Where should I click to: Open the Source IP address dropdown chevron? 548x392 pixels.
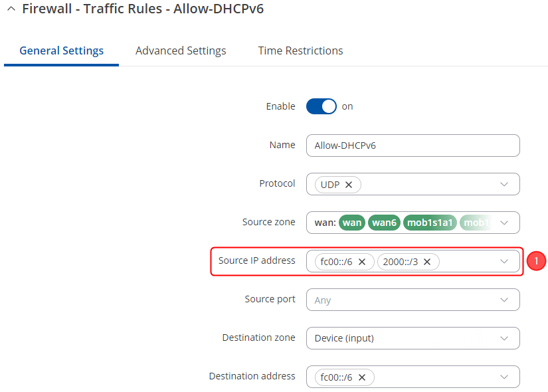click(504, 261)
